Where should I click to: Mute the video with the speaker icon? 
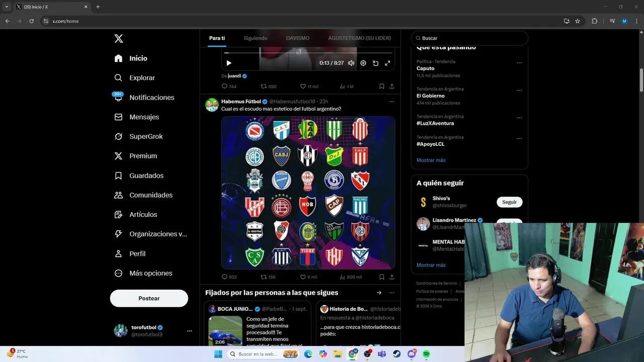coord(351,63)
